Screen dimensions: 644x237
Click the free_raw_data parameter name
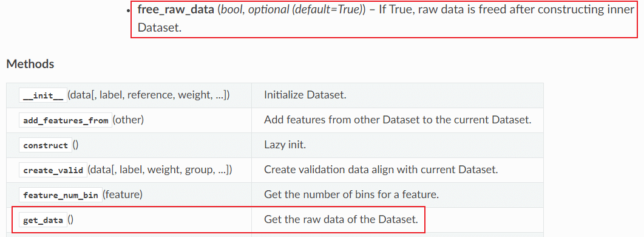coord(176,10)
